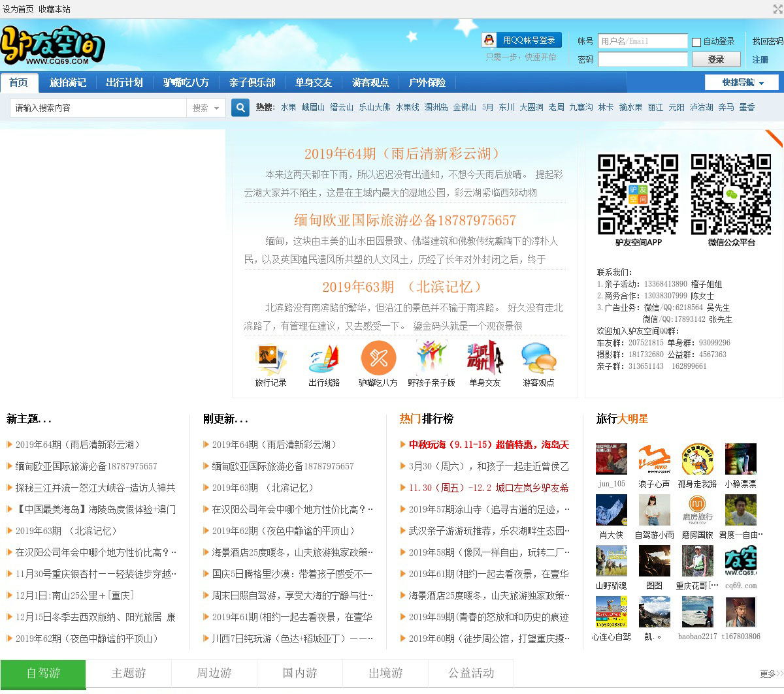This screenshot has width=784, height=694.
Task: Click the 单身交友 icon
Action: 485,358
